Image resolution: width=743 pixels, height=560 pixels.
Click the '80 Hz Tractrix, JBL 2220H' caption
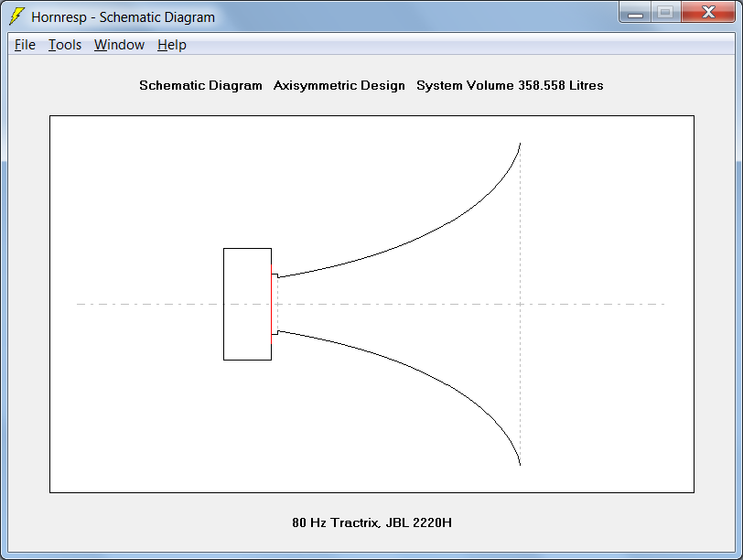point(372,522)
